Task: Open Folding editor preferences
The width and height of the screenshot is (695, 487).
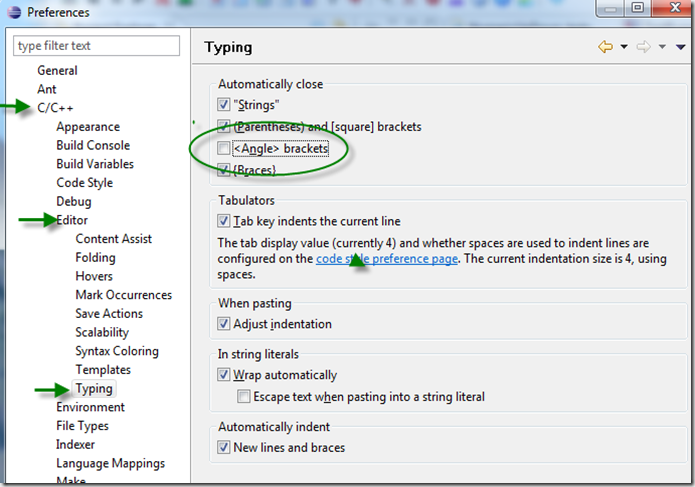Action: (95, 257)
